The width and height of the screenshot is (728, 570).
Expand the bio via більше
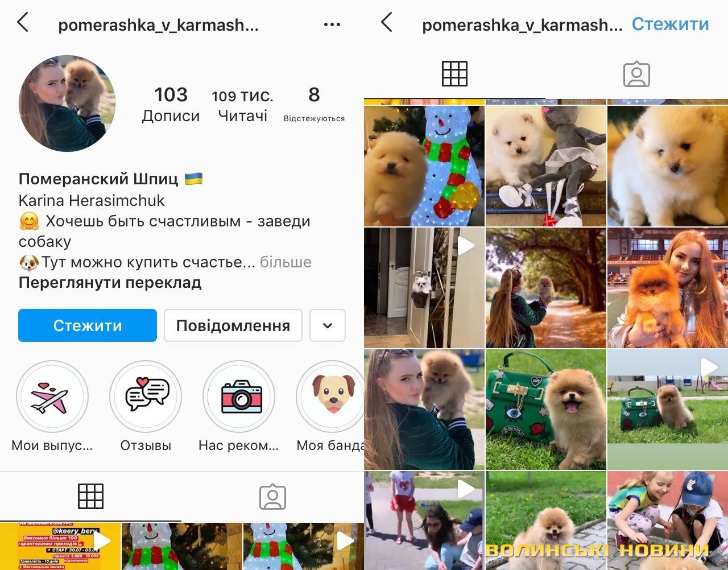coord(286,262)
